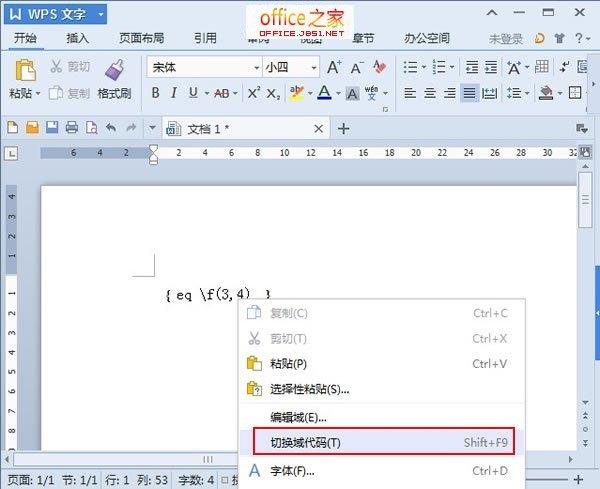Switch to the 页面布局 ribbon tab

pos(142,38)
